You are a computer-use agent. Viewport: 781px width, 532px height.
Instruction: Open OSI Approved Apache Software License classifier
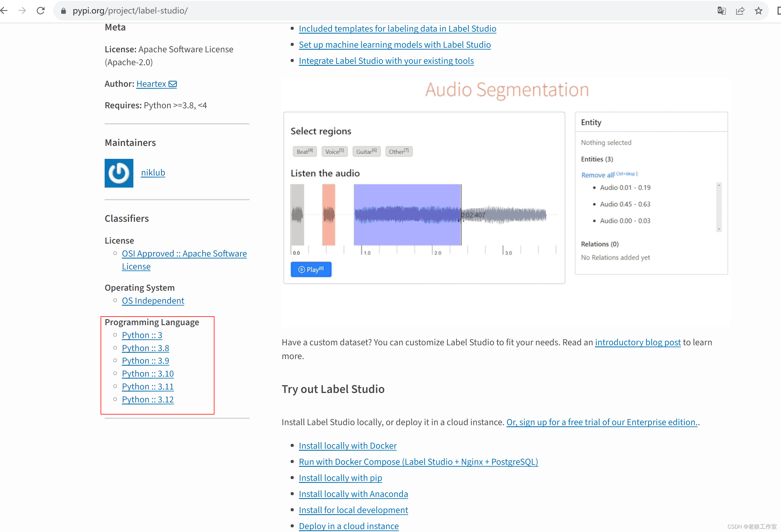184,254
